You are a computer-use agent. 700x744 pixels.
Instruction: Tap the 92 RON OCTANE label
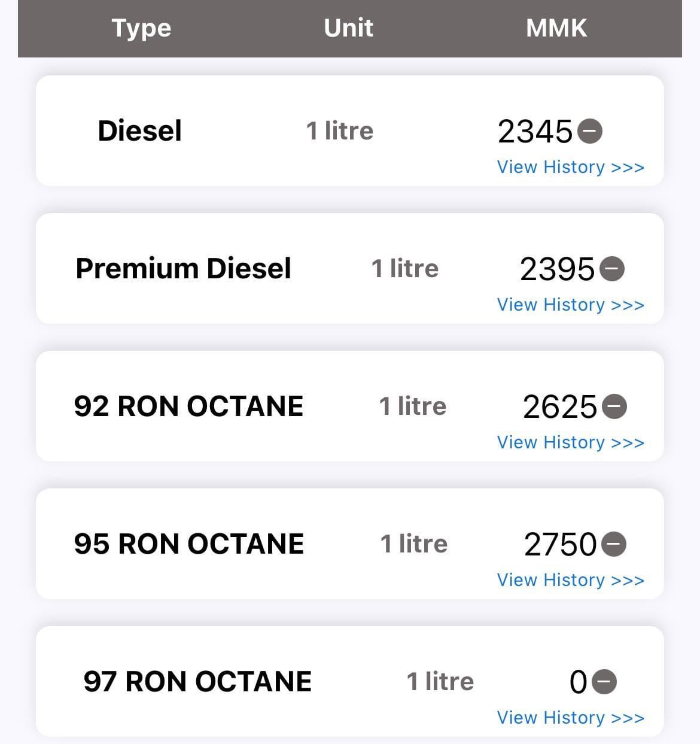[x=188, y=406]
